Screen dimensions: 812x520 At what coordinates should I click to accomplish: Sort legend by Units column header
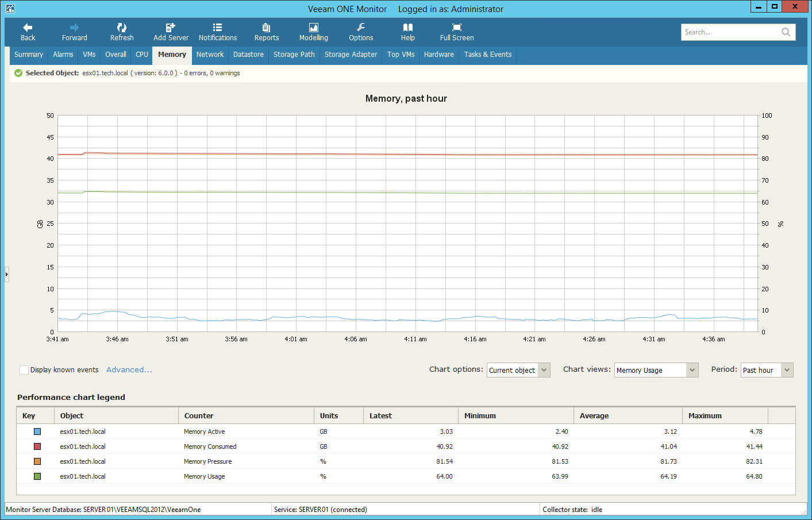coord(339,415)
